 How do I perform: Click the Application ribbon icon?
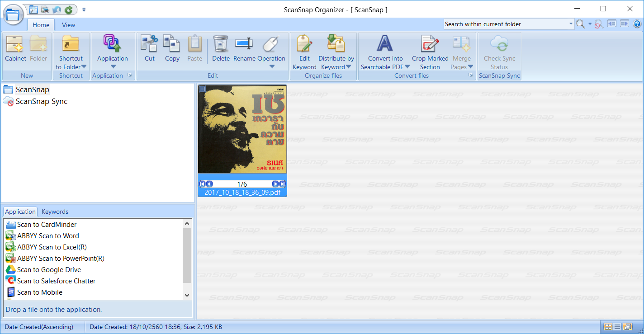(113, 44)
